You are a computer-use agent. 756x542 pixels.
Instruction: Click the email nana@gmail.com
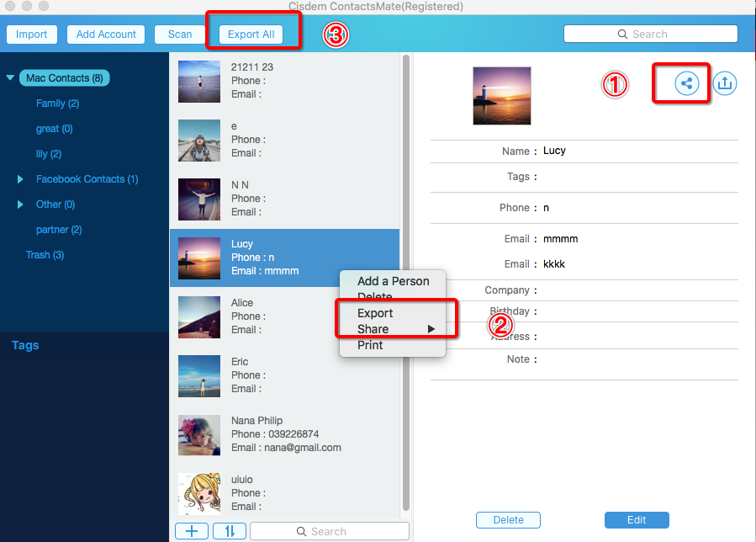pos(303,448)
